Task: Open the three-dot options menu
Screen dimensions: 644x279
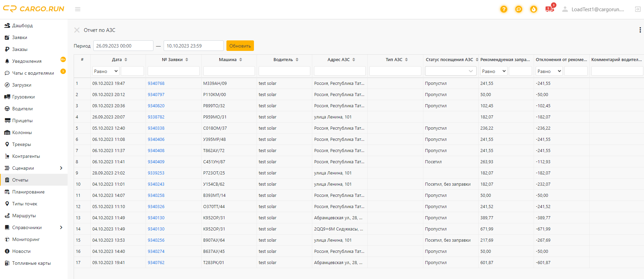Action: coord(640,30)
